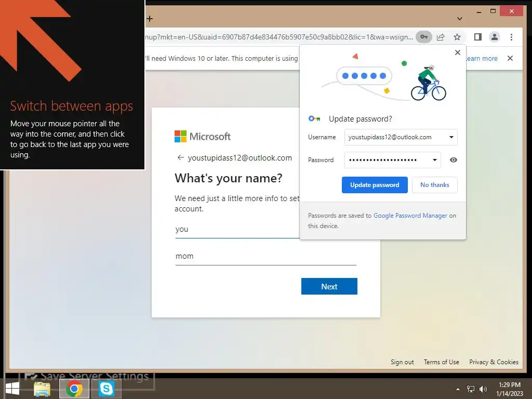The width and height of the screenshot is (532, 399).
Task: Close the Chrome window
Action: click(512, 11)
